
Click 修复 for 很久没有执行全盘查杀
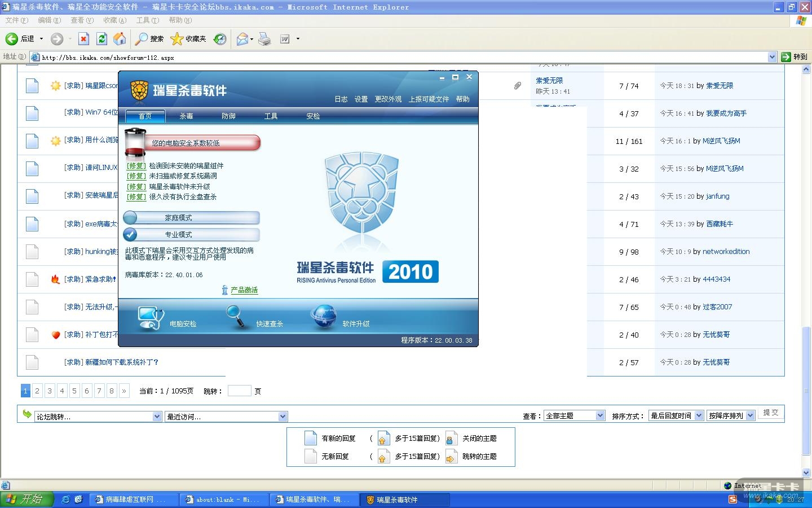point(136,197)
